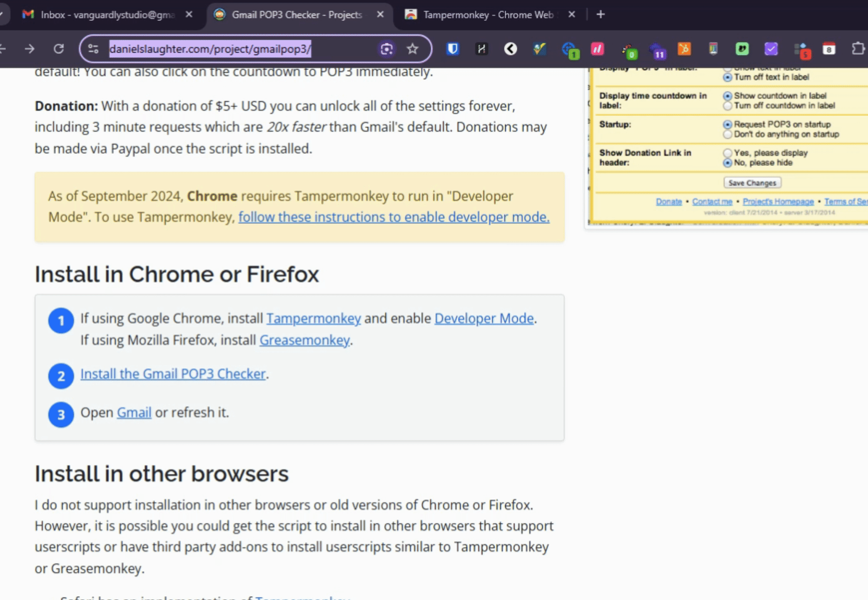868x600 pixels.
Task: Reload the current page
Action: click(x=59, y=49)
